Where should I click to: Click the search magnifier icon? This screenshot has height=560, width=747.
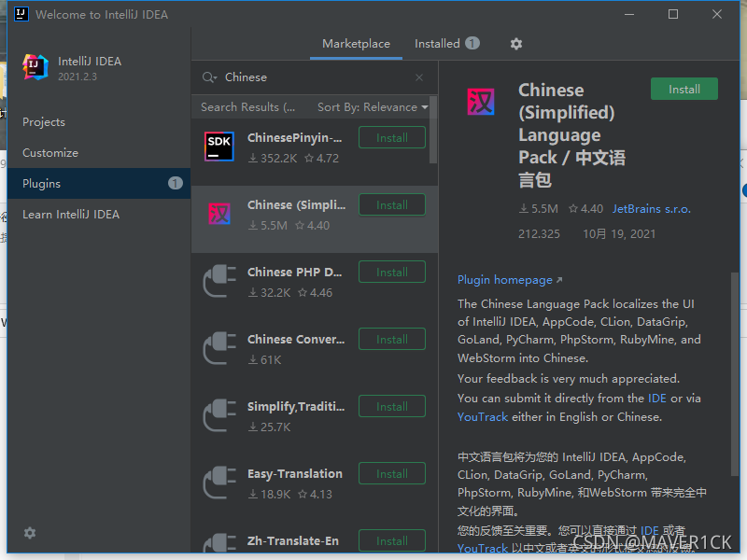click(x=209, y=77)
